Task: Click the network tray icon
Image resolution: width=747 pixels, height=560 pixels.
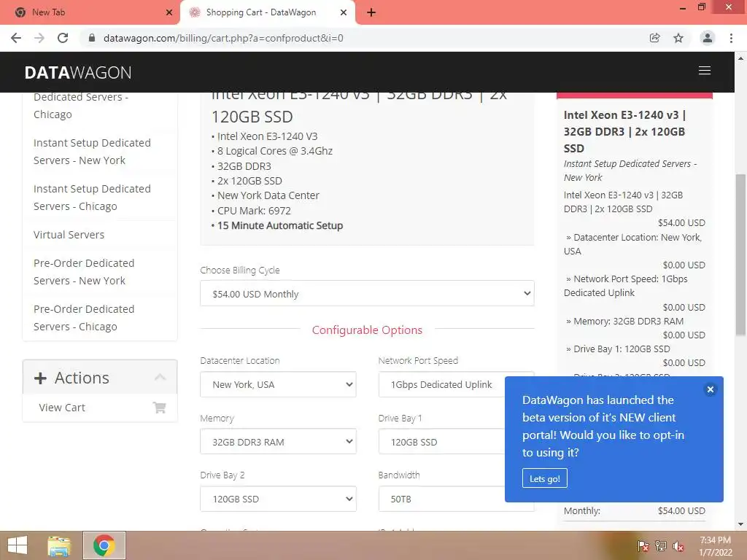Action: (661, 546)
